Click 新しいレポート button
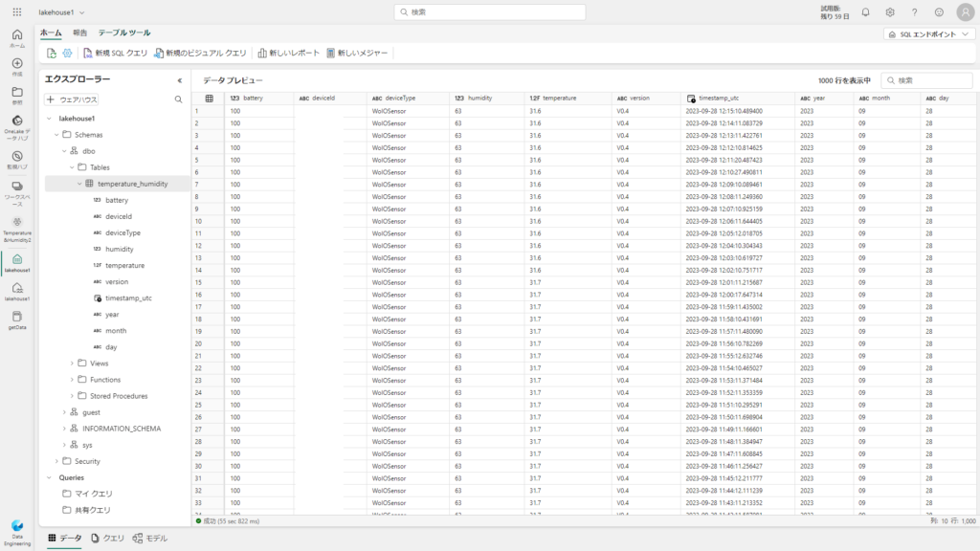Screen dimensions: 980x551 click(288, 54)
